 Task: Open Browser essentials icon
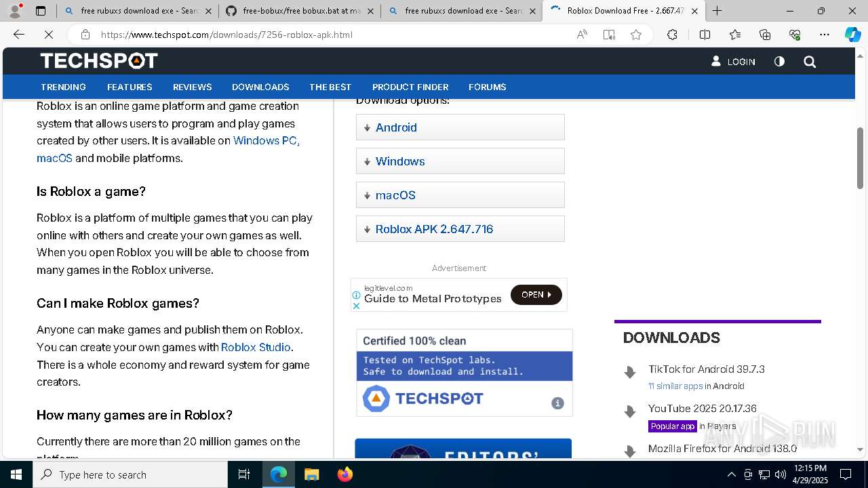pos(795,35)
